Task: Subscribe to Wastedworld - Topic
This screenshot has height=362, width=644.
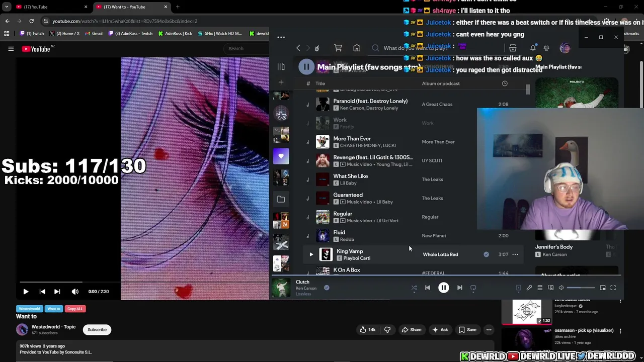Action: click(97, 330)
